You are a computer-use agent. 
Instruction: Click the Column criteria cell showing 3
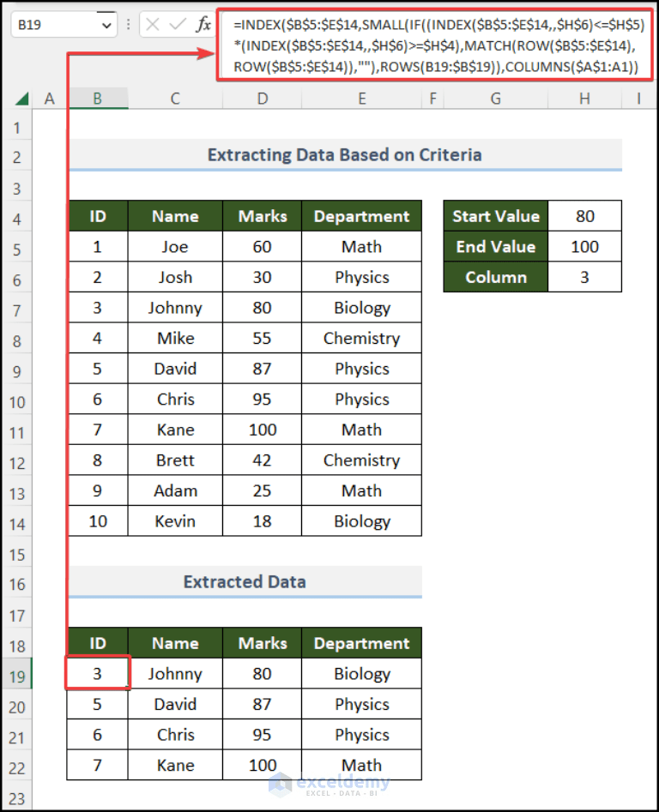point(584,277)
